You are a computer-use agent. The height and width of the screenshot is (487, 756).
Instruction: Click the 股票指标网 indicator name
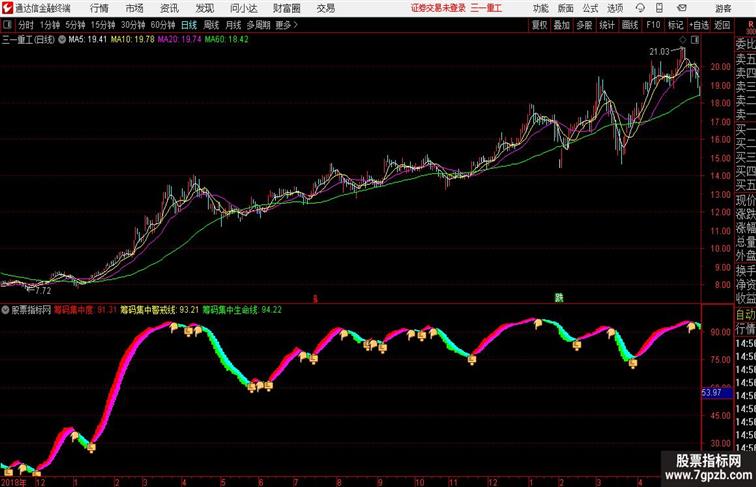31,310
